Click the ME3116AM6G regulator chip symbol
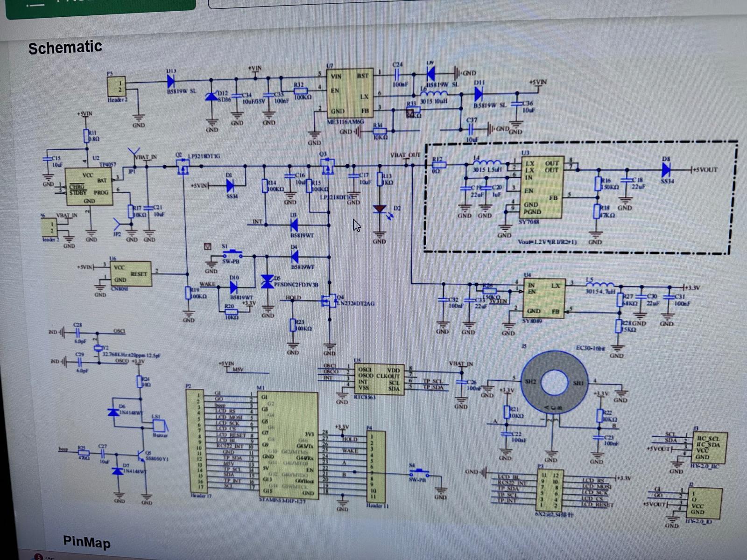The height and width of the screenshot is (560, 747). point(350,93)
